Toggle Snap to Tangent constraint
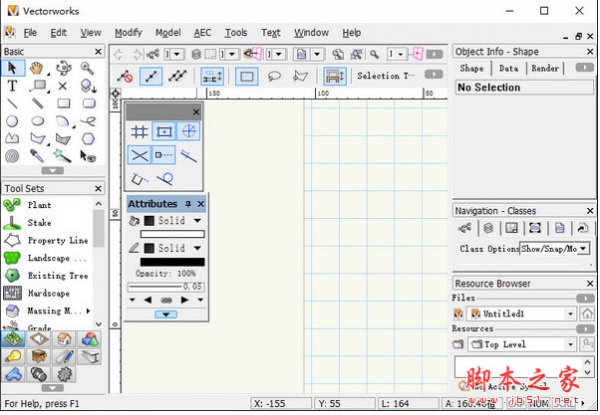Image resolution: width=600 pixels, height=415 pixels. click(x=165, y=179)
